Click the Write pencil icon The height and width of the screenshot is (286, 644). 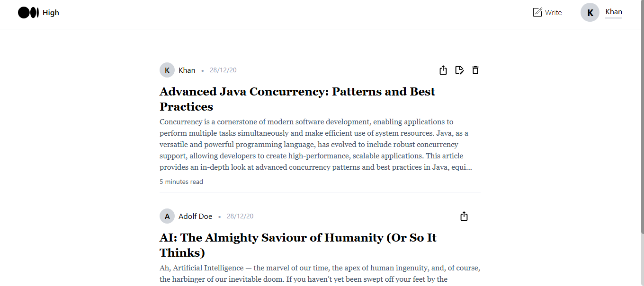coord(537,12)
